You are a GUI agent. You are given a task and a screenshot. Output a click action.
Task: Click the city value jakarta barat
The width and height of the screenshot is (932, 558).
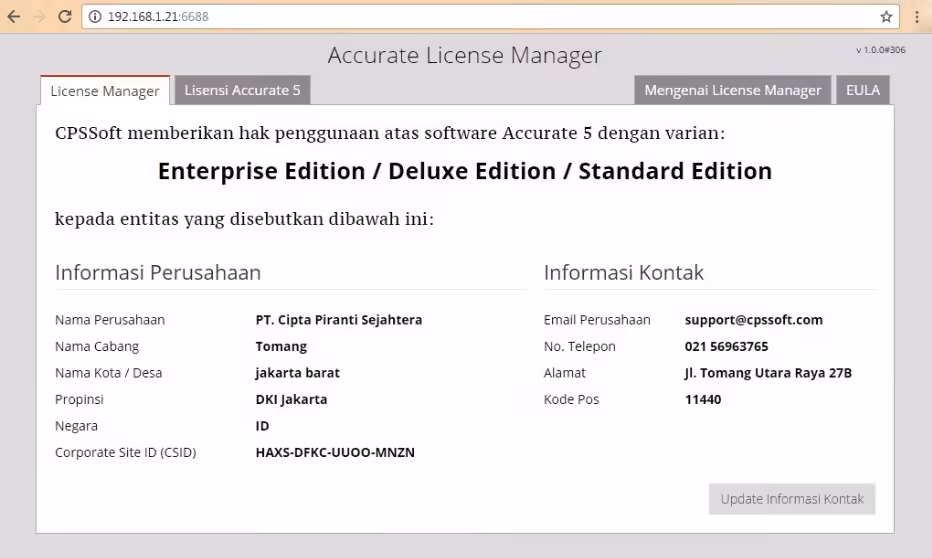pyautogui.click(x=298, y=373)
